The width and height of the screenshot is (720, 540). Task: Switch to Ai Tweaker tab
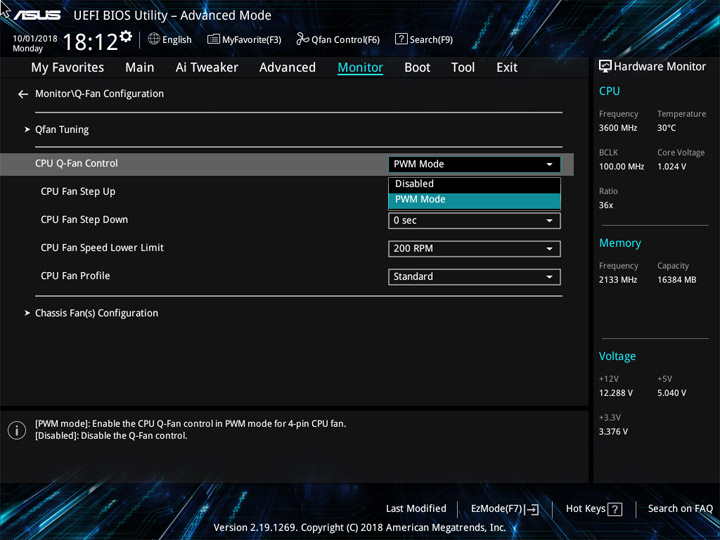coord(207,68)
